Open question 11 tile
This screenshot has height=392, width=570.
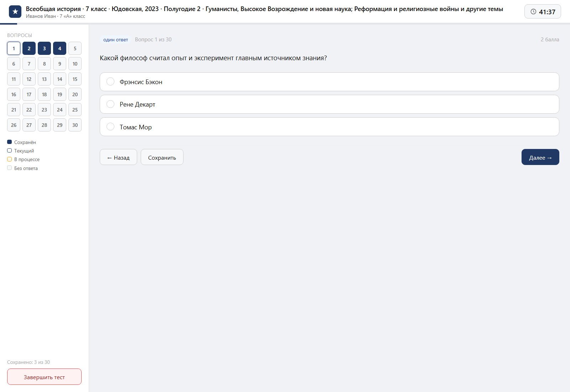(x=14, y=79)
